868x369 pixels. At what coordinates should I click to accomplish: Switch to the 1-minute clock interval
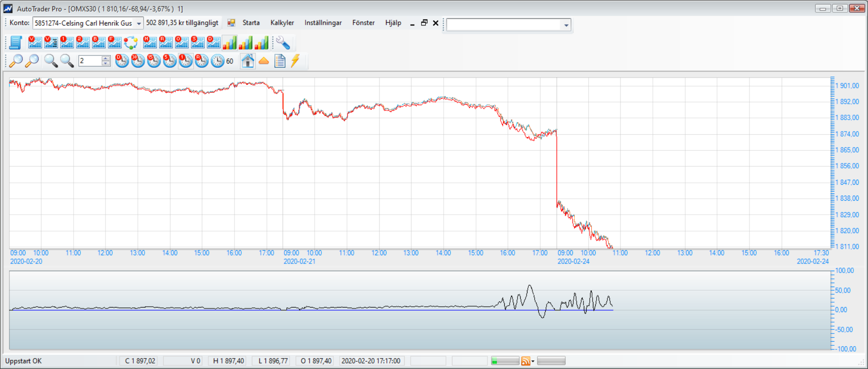186,61
